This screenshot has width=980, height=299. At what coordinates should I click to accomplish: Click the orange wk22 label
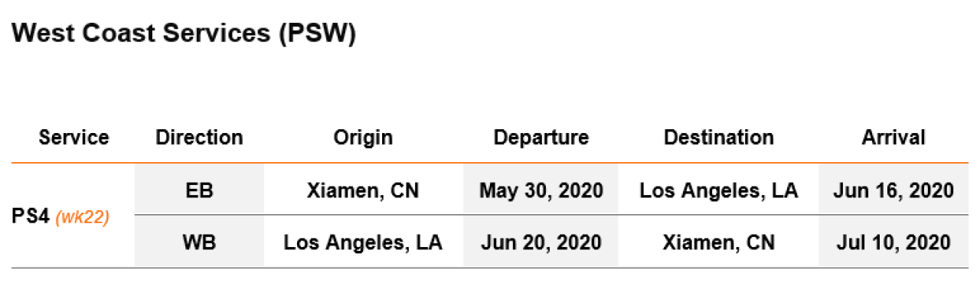(x=83, y=217)
